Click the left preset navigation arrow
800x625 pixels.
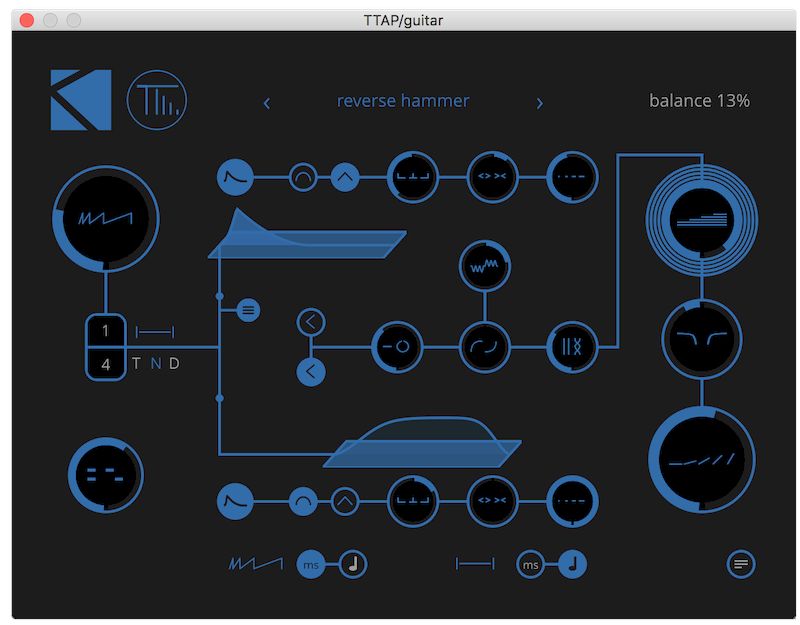point(267,103)
